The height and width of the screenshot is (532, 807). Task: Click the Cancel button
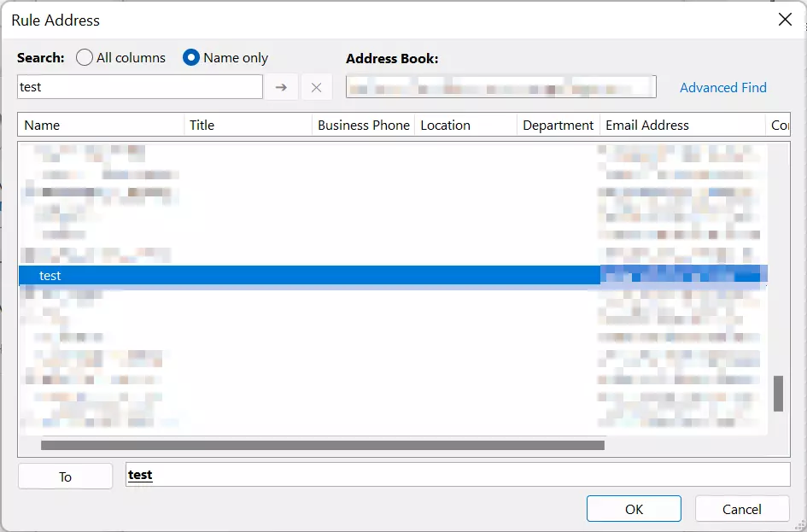[741, 509]
